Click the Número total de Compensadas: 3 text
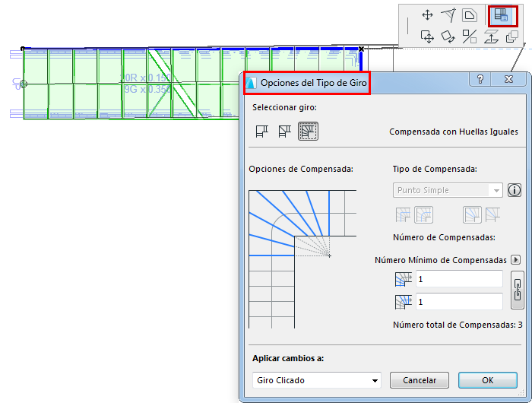Screen dimensions: 532x403 (x=458, y=325)
